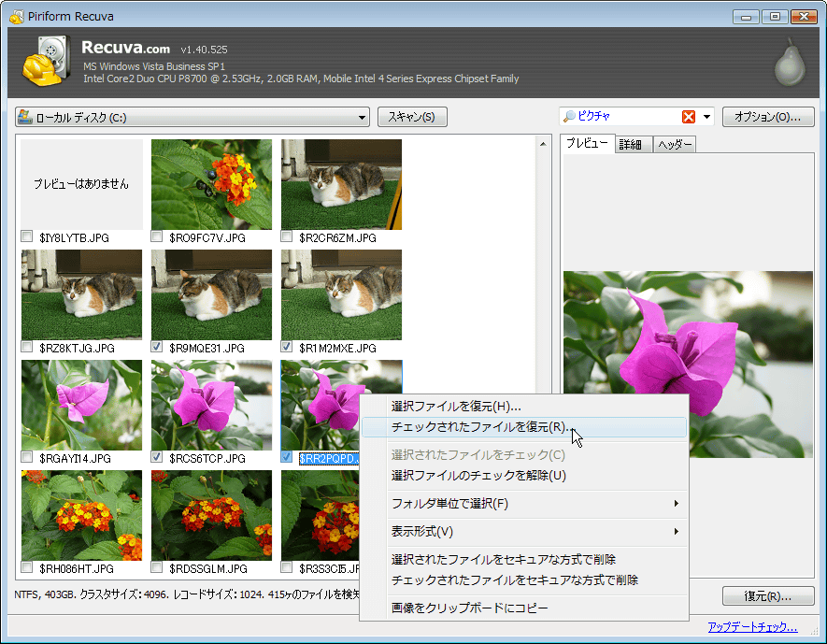Click the Recuva title bar app icon
This screenshot has height=644, width=827.
pyautogui.click(x=16, y=16)
